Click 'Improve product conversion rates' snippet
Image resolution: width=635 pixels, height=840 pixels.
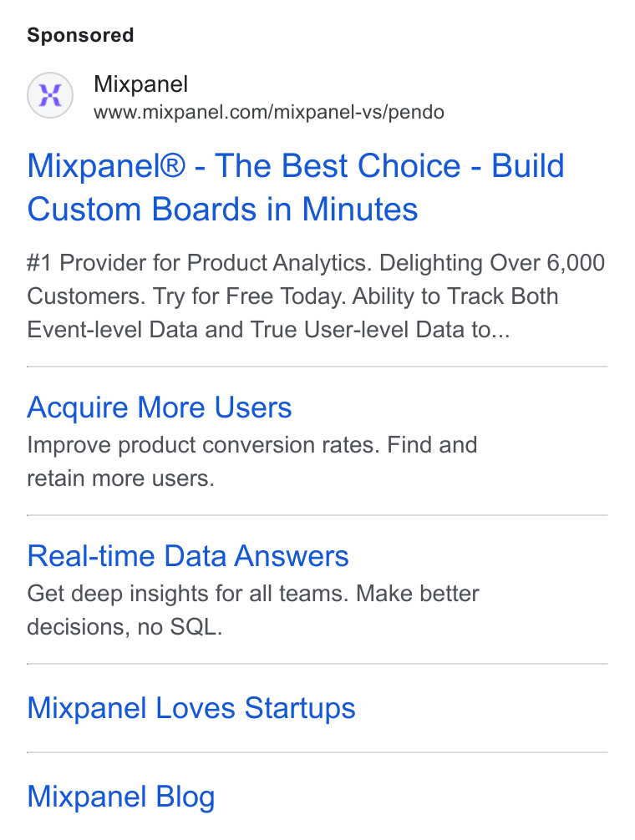[x=204, y=445]
